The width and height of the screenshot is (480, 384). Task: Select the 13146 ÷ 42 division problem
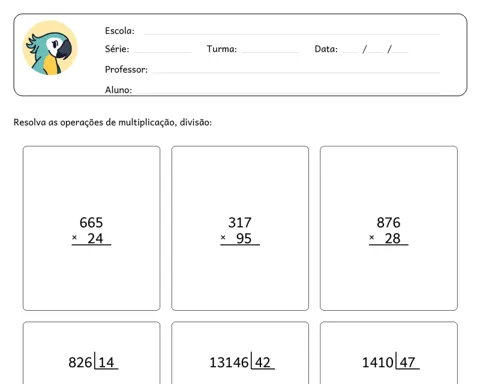tap(240, 353)
